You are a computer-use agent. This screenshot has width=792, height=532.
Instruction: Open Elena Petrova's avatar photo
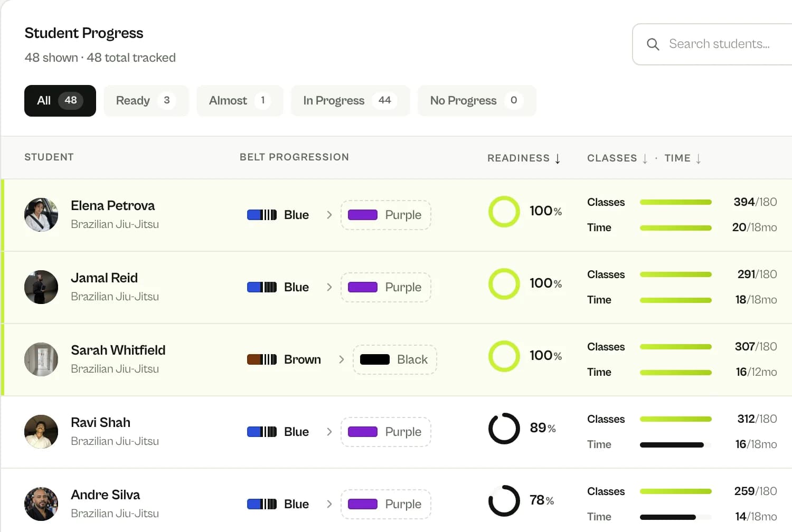(x=41, y=215)
